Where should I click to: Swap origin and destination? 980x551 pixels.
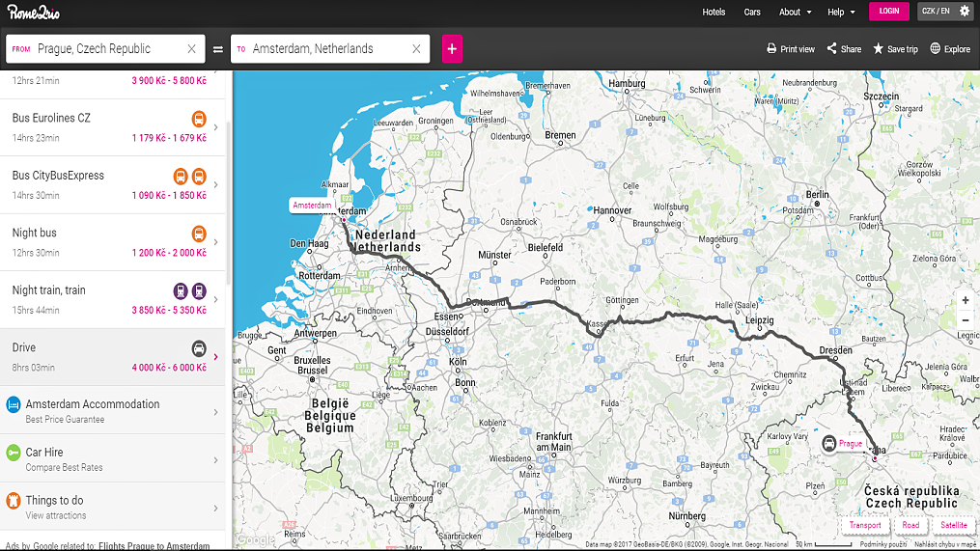218,48
